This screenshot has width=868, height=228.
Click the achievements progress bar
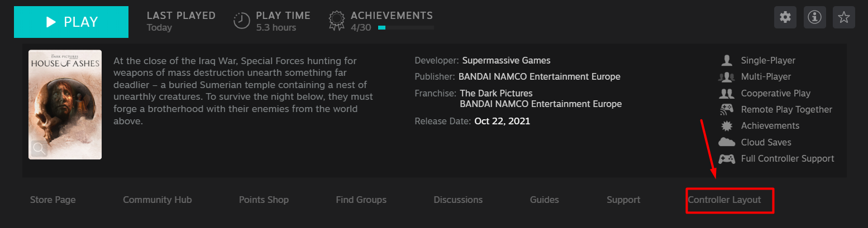(x=406, y=27)
